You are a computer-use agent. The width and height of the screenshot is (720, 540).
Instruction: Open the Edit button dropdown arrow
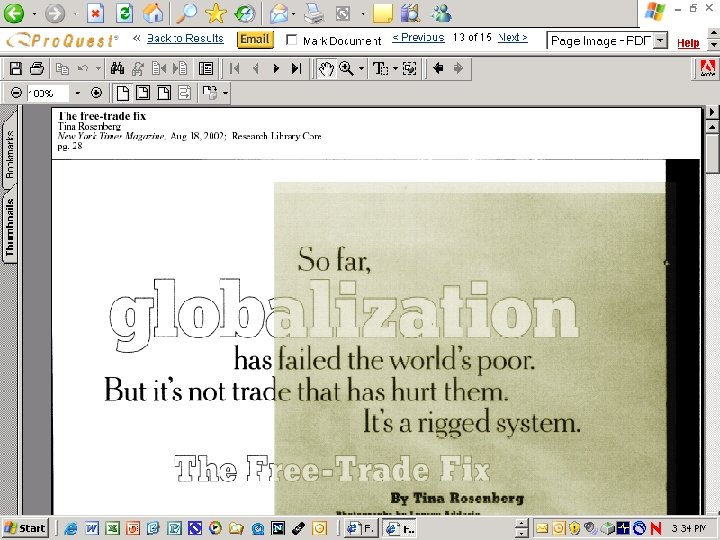click(363, 14)
